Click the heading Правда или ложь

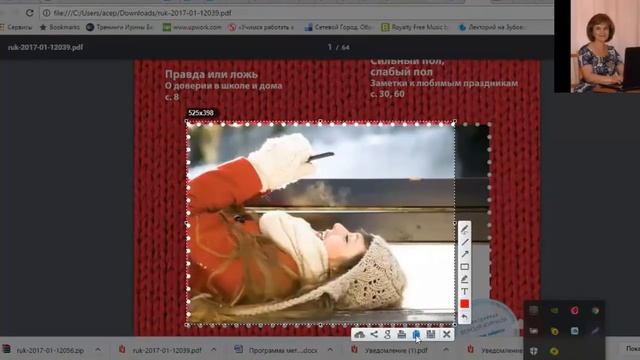(x=211, y=74)
